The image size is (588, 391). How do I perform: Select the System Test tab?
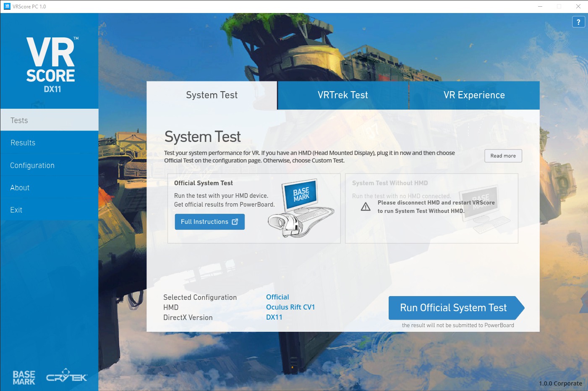point(212,95)
